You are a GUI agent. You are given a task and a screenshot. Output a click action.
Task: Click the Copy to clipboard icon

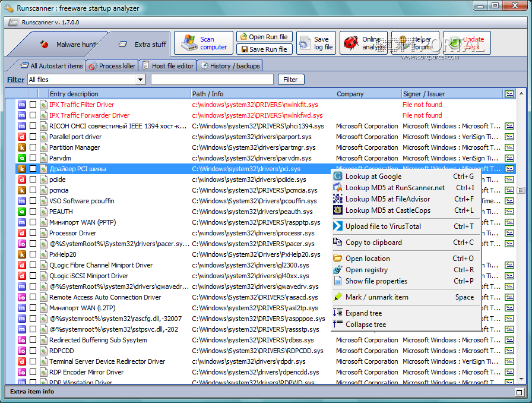pyautogui.click(x=338, y=242)
